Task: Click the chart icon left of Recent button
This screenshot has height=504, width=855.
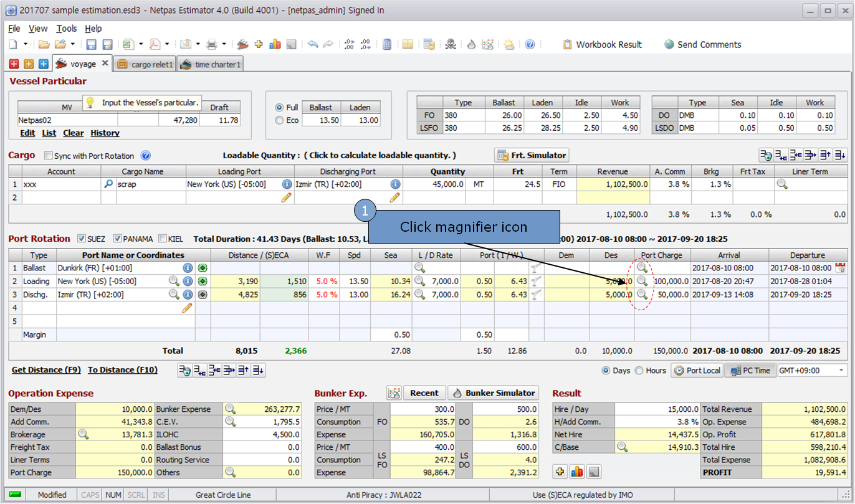Action: pyautogui.click(x=393, y=393)
